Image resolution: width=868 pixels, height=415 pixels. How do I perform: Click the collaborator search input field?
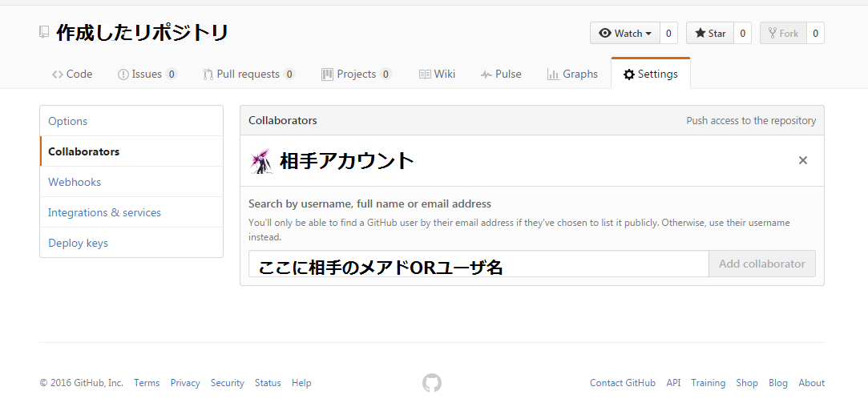(478, 264)
